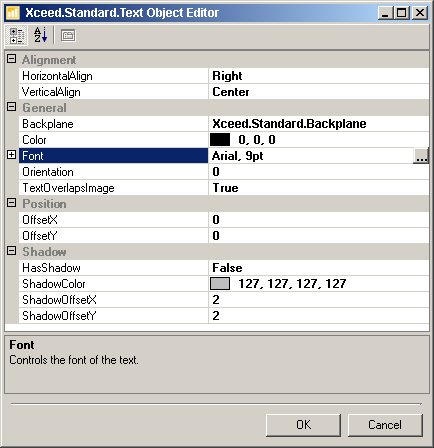Open the font dialog ellipsis button
This screenshot has width=434, height=448.
coord(420,156)
